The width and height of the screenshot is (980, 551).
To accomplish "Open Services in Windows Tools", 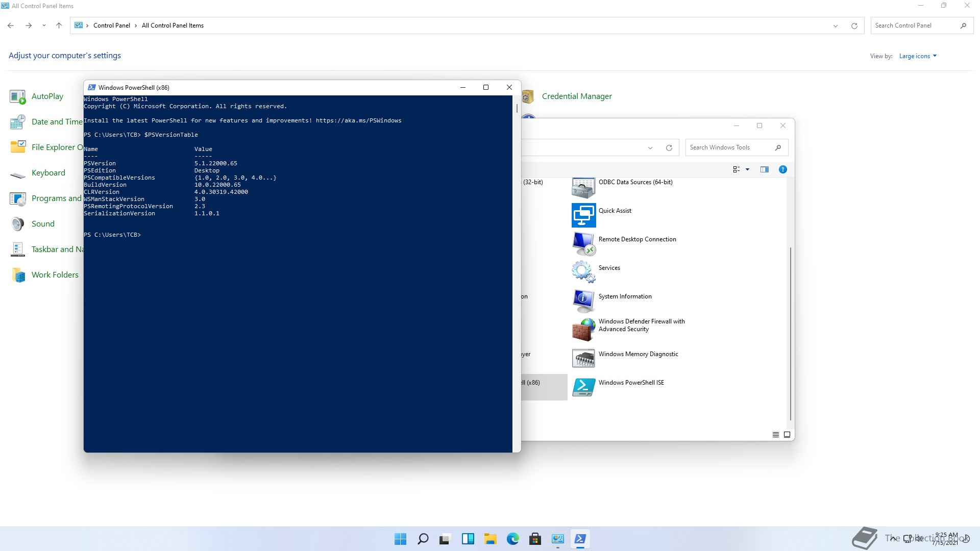I will (596, 272).
